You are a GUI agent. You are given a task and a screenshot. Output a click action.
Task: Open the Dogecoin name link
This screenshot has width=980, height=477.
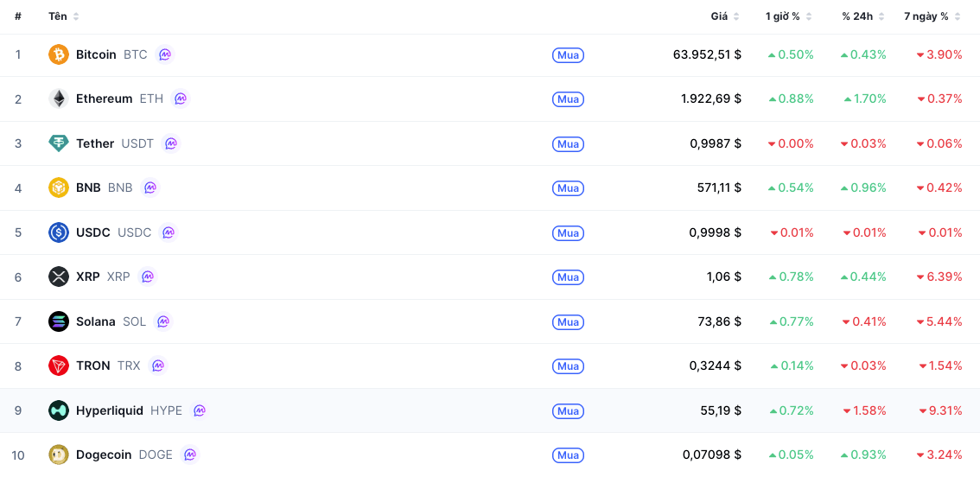tap(104, 455)
